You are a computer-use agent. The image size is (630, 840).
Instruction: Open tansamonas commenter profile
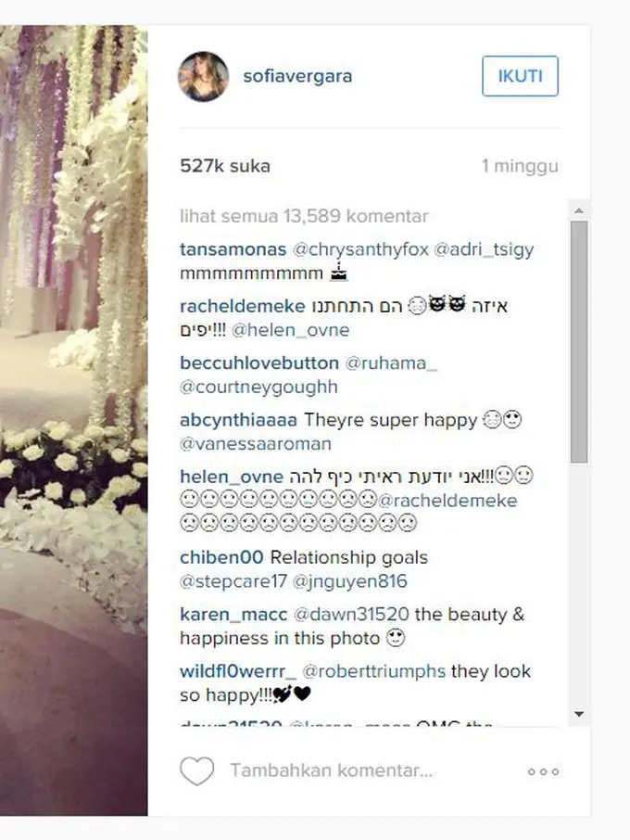tap(233, 249)
